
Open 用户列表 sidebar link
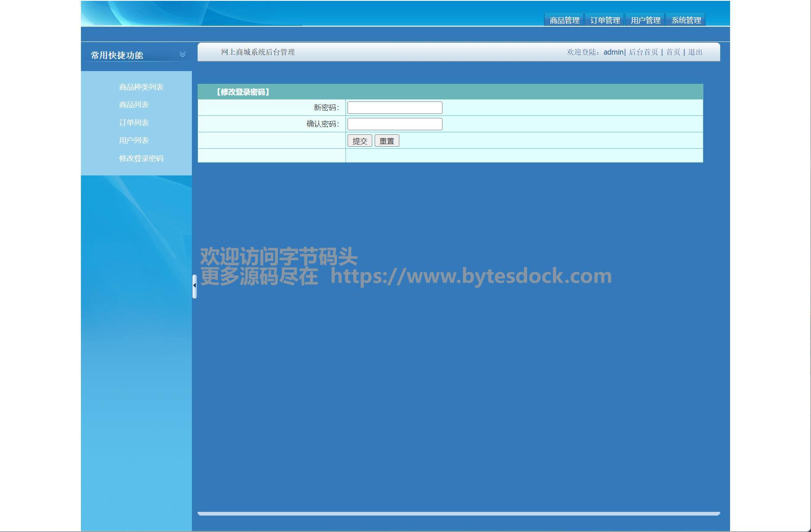[134, 140]
